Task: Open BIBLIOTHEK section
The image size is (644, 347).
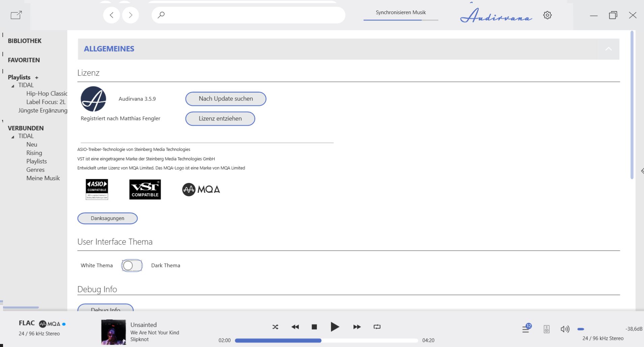Action: click(25, 41)
